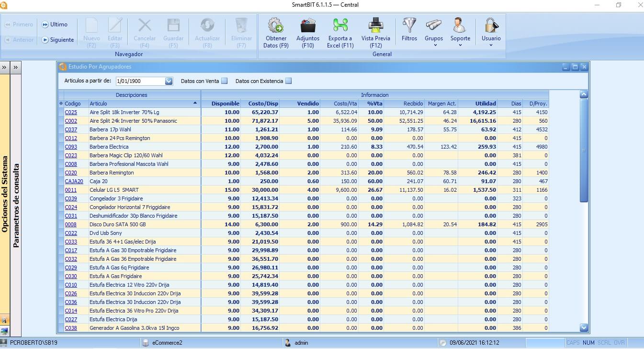Click the grid selector asterisk icon

click(x=61, y=104)
